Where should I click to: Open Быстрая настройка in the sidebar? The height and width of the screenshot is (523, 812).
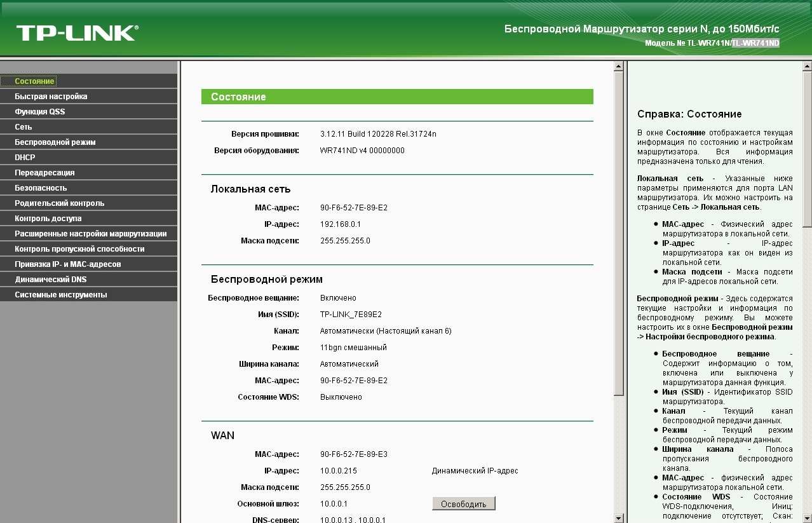(51, 97)
